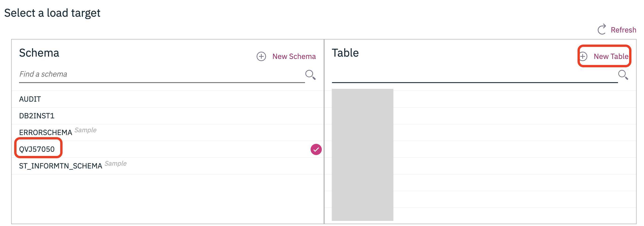Viewport: 644px width, 226px height.
Task: Click the Table panel heading
Action: coord(345,53)
